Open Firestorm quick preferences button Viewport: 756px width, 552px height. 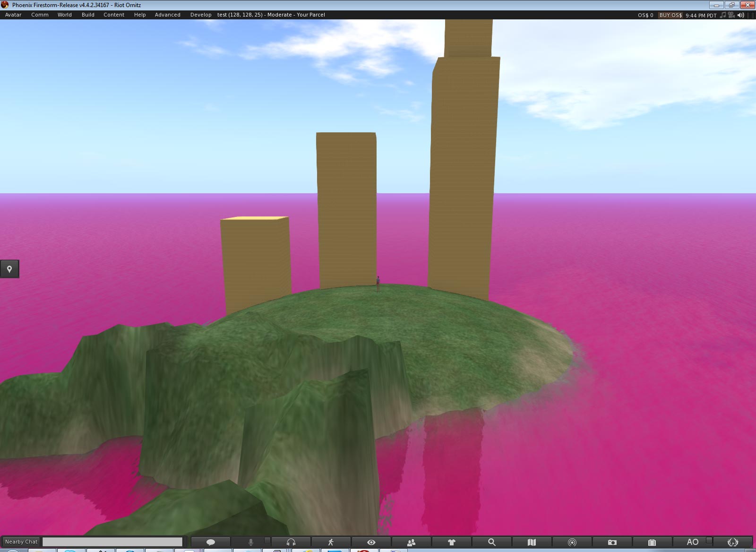click(x=733, y=542)
